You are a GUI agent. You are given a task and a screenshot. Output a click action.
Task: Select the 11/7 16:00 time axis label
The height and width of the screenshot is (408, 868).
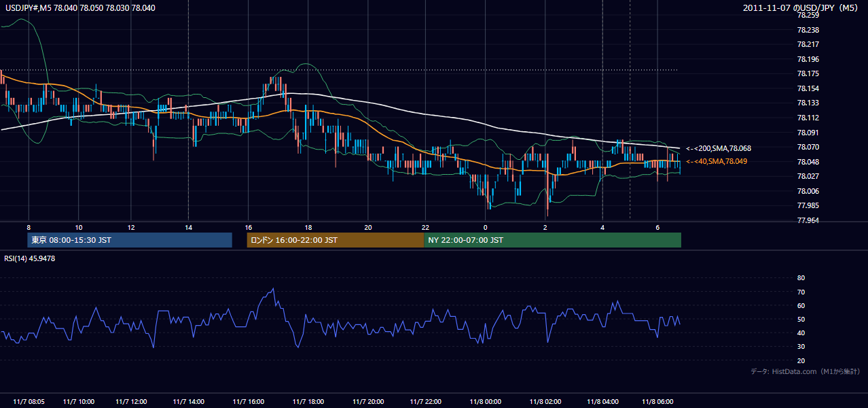point(249,401)
